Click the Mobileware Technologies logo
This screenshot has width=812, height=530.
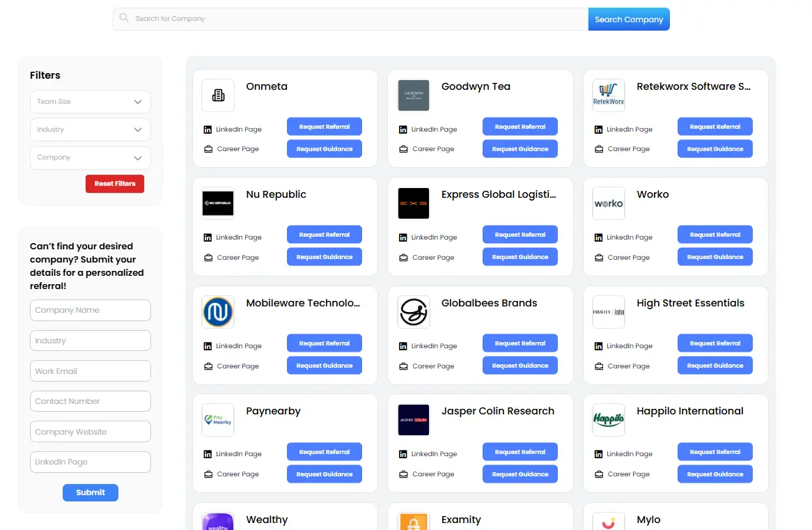click(x=218, y=311)
